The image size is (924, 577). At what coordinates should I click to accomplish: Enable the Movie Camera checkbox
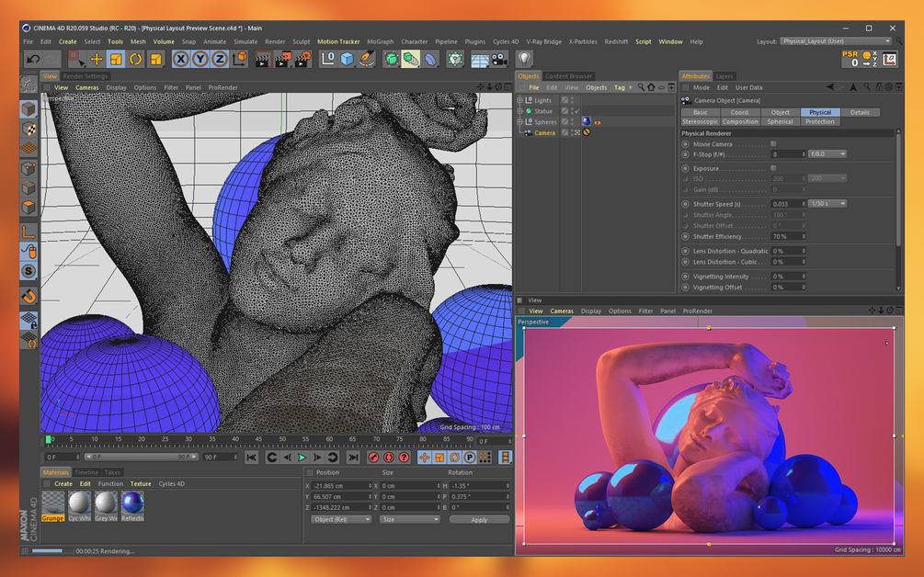pyautogui.click(x=773, y=143)
